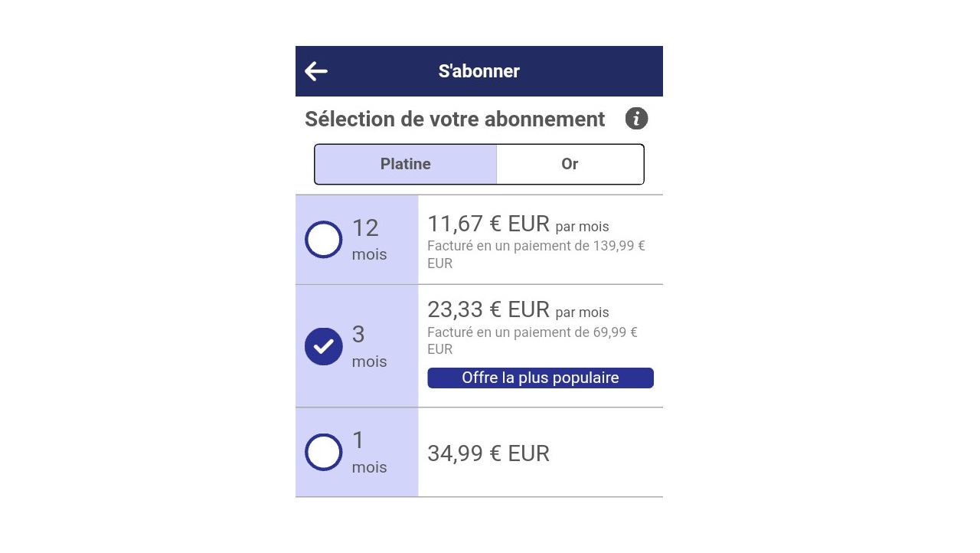980x553 pixels.
Task: Click the Sélection de votre abonnement heading
Action: tap(455, 119)
